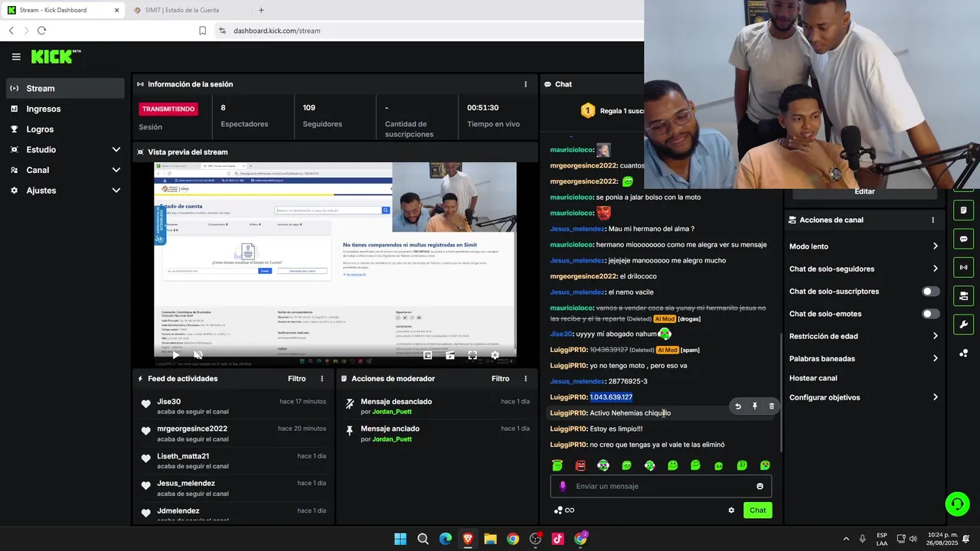Image resolution: width=980 pixels, height=551 pixels.
Task: Open Ingresos in the sidebar
Action: click(x=65, y=109)
